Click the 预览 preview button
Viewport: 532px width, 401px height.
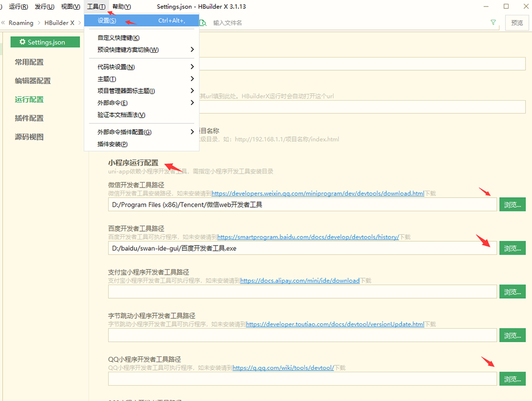[517, 23]
